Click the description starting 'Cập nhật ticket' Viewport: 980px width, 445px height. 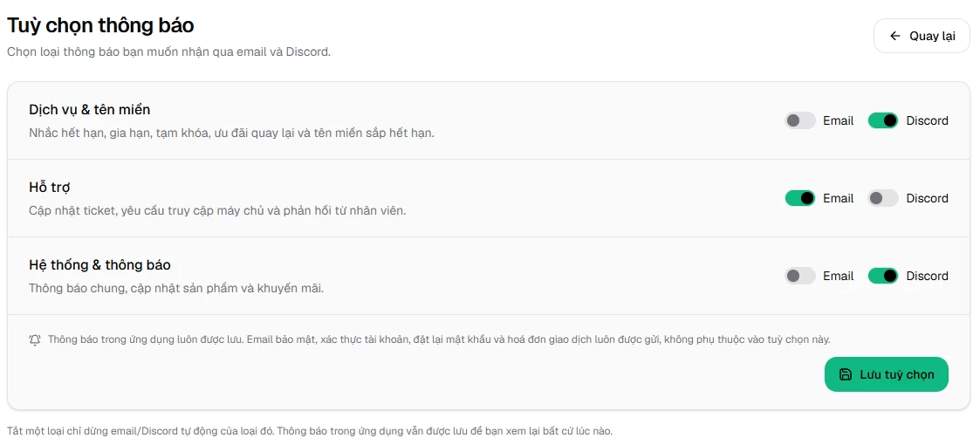coord(217,210)
